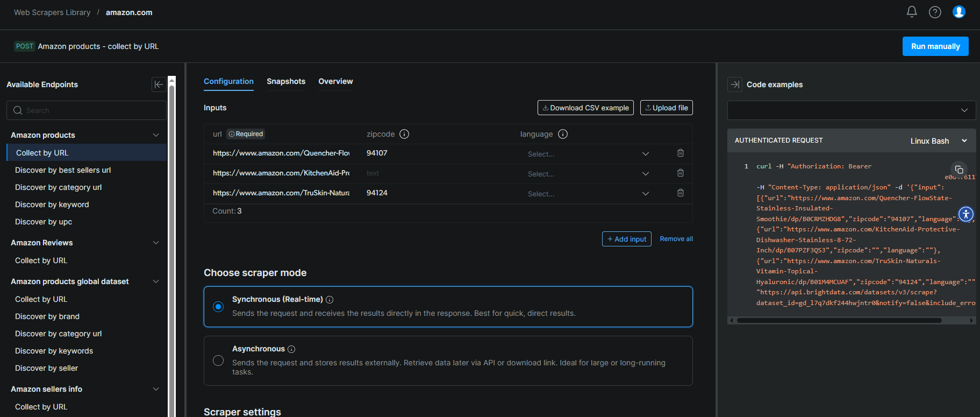Select Synchronous (Real-time) scraper mode
Image resolution: width=980 pixels, height=417 pixels.
(x=218, y=307)
